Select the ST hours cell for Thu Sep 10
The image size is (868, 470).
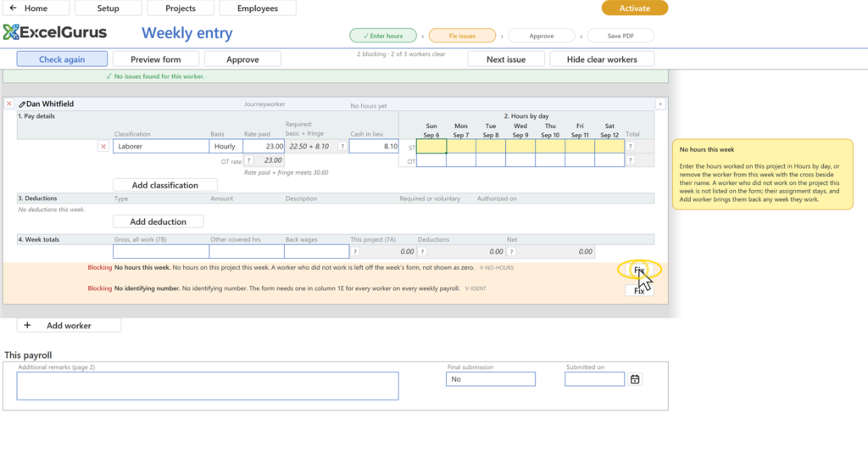tap(550, 146)
